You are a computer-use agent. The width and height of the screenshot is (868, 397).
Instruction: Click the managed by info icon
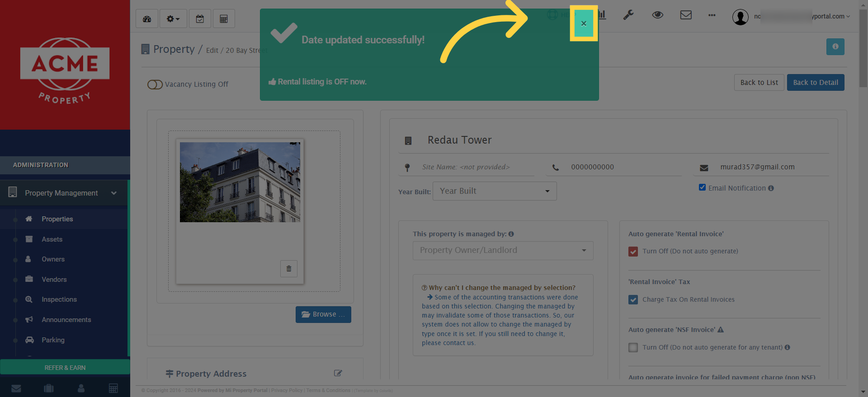[x=511, y=234]
